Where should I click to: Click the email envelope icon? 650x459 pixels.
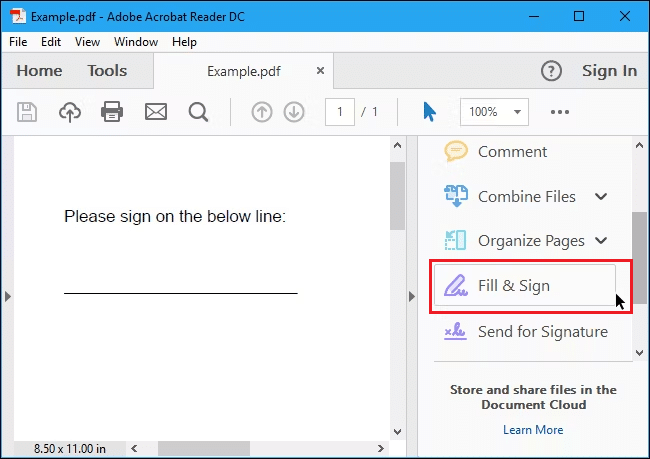155,112
